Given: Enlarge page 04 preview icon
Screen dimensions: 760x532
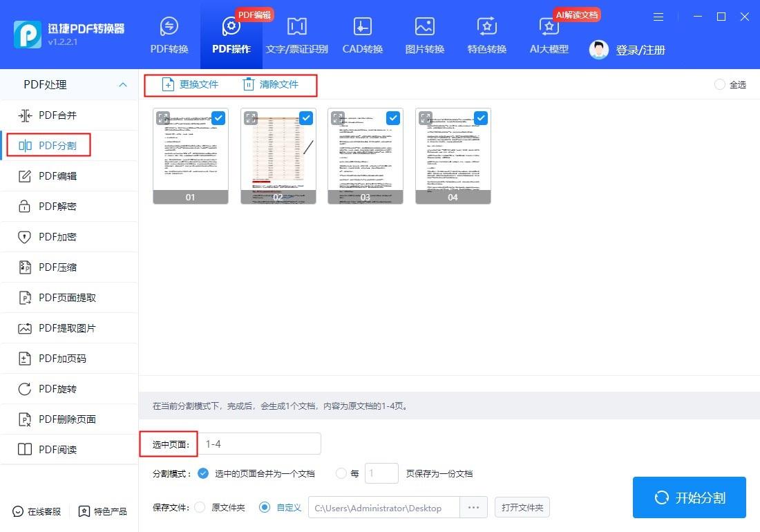Looking at the screenshot, I should coord(426,118).
